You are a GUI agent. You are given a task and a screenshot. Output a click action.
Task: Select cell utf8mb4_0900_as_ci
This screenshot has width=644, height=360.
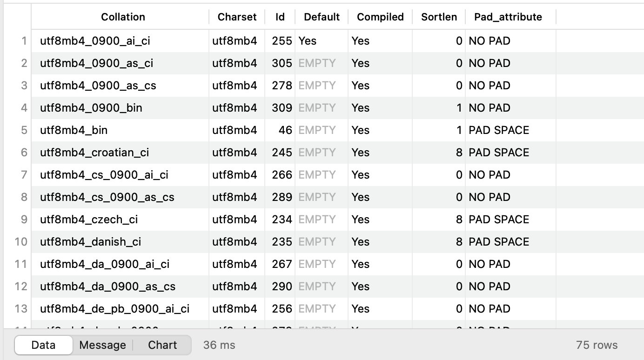tap(97, 63)
